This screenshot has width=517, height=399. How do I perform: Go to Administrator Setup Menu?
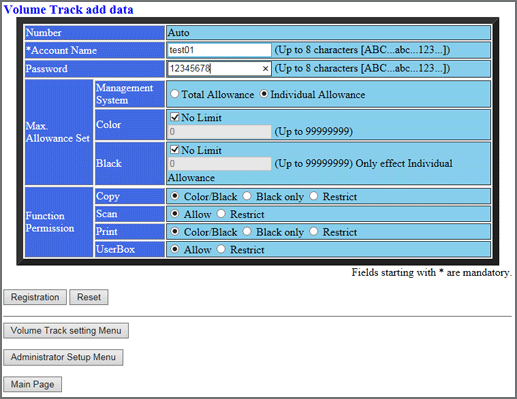point(63,357)
